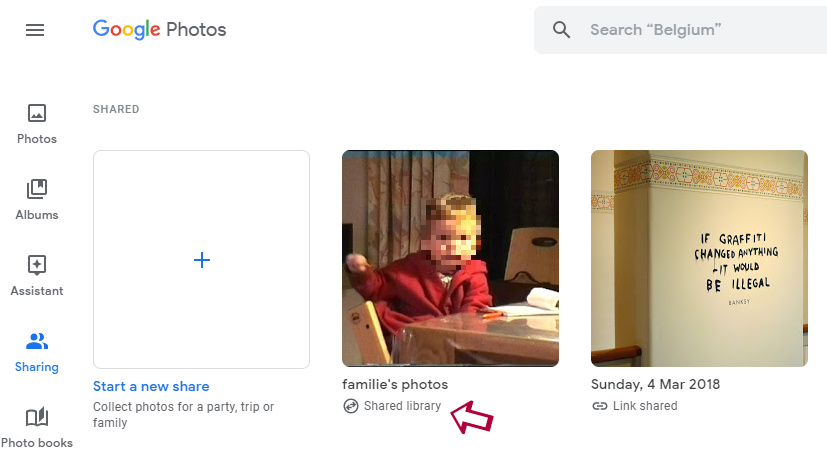Image resolution: width=827 pixels, height=458 pixels.
Task: Click the Photos sidebar icon
Action: (x=37, y=113)
